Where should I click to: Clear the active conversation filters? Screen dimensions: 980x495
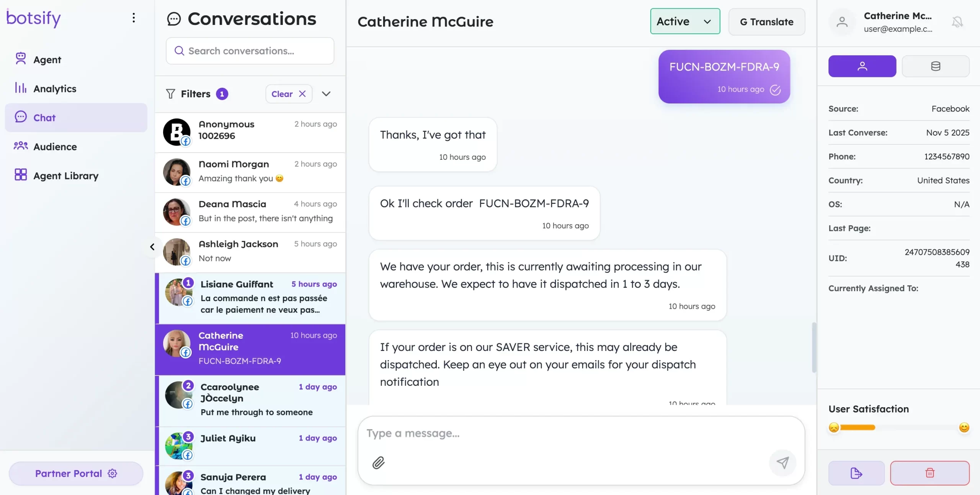click(288, 93)
